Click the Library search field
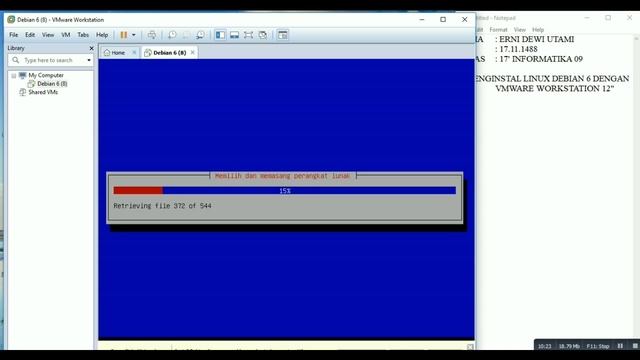The width and height of the screenshot is (640, 360). click(50, 60)
